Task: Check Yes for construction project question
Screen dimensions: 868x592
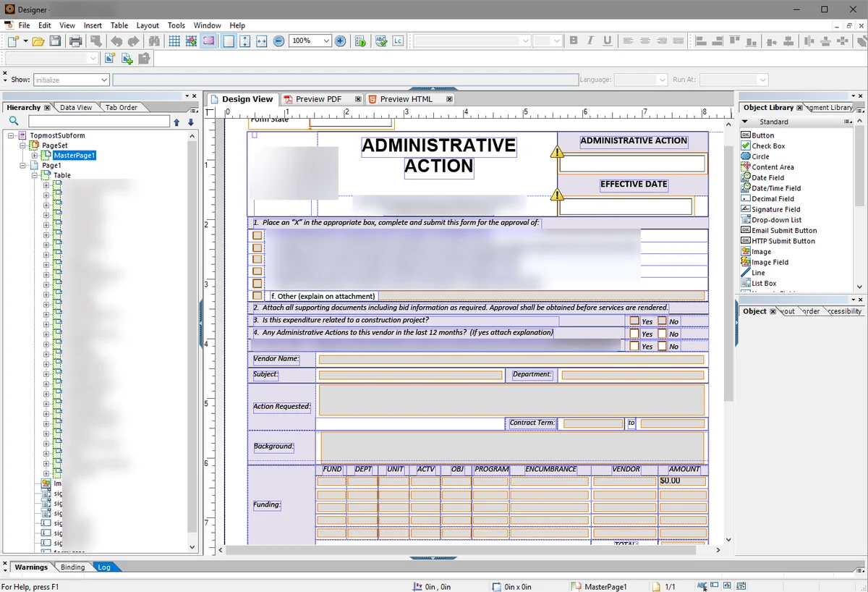Action: [634, 321]
